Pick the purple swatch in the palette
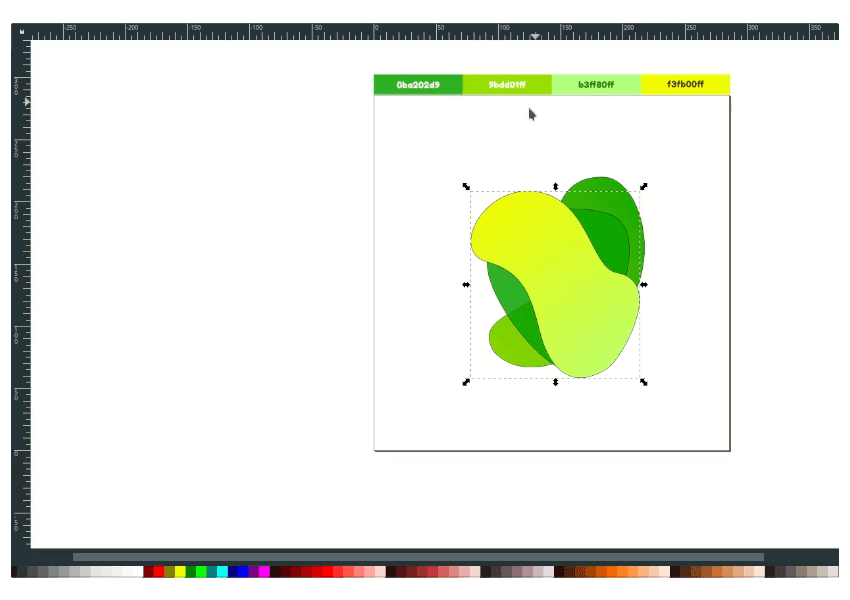This screenshot has width=850, height=600. coord(254,571)
